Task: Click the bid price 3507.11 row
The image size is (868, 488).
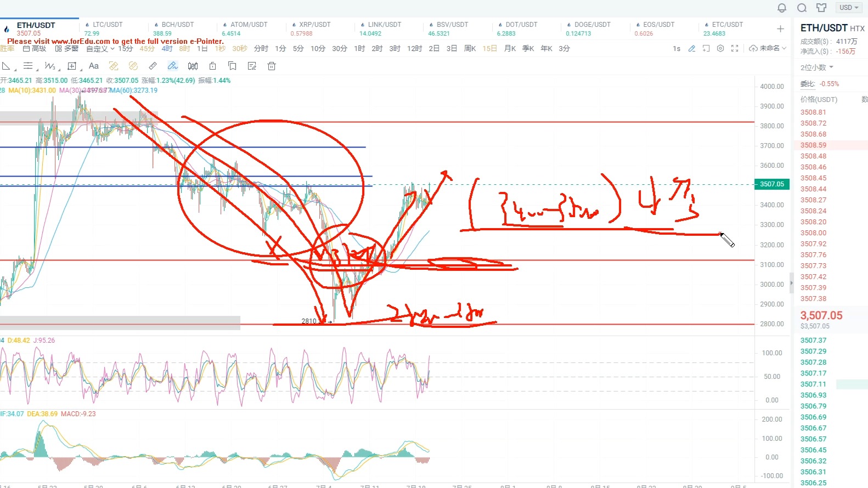Action: pos(813,384)
